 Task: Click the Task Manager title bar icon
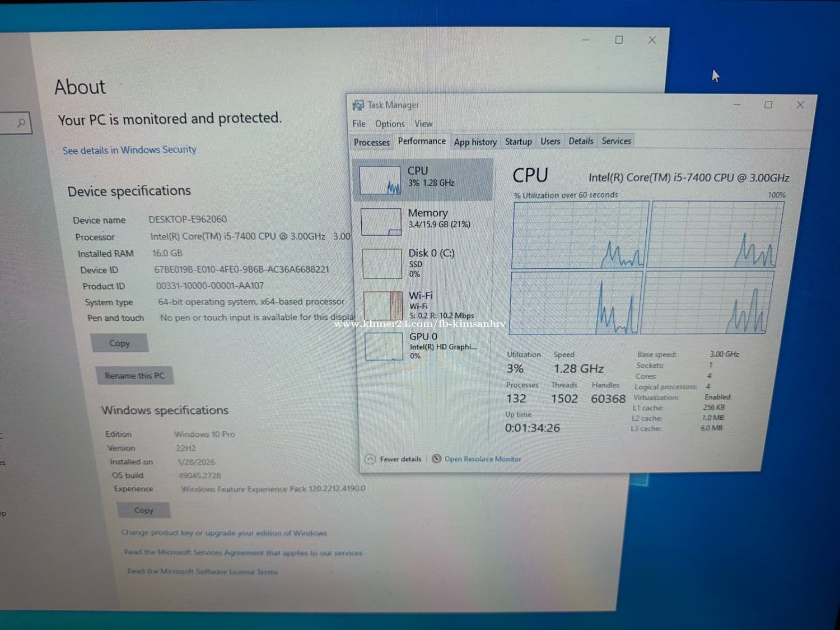click(x=358, y=105)
